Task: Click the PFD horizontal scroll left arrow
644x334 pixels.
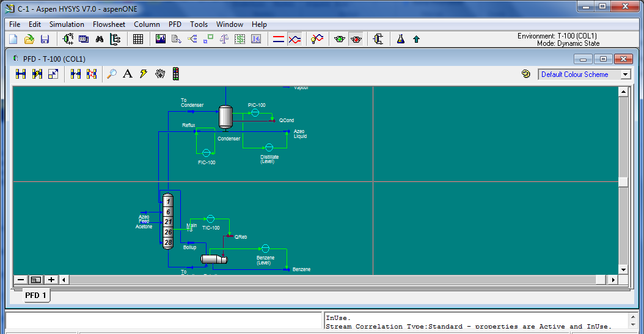Action: (64, 280)
